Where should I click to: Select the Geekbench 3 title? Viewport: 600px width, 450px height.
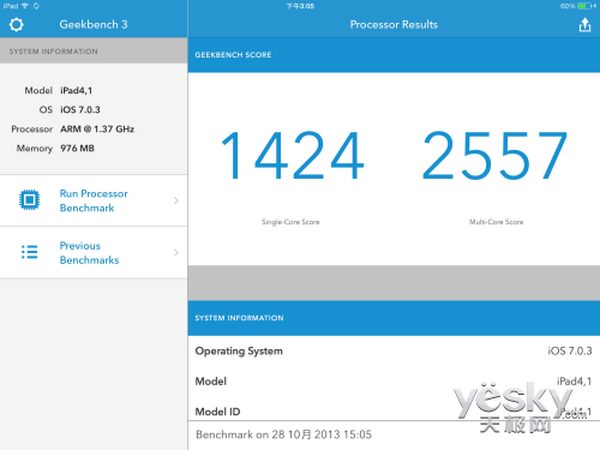click(x=93, y=25)
